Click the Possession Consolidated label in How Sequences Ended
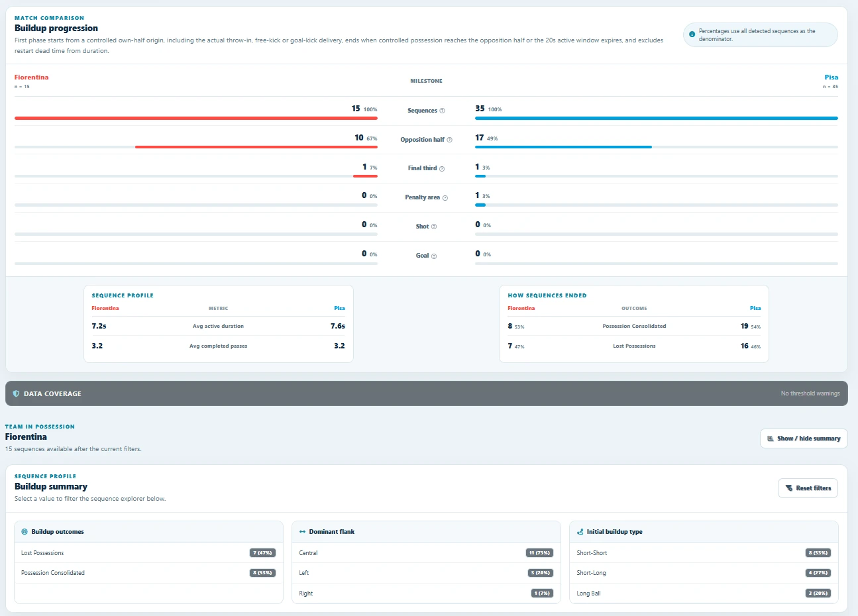Viewport: 858px width, 616px height. point(634,327)
